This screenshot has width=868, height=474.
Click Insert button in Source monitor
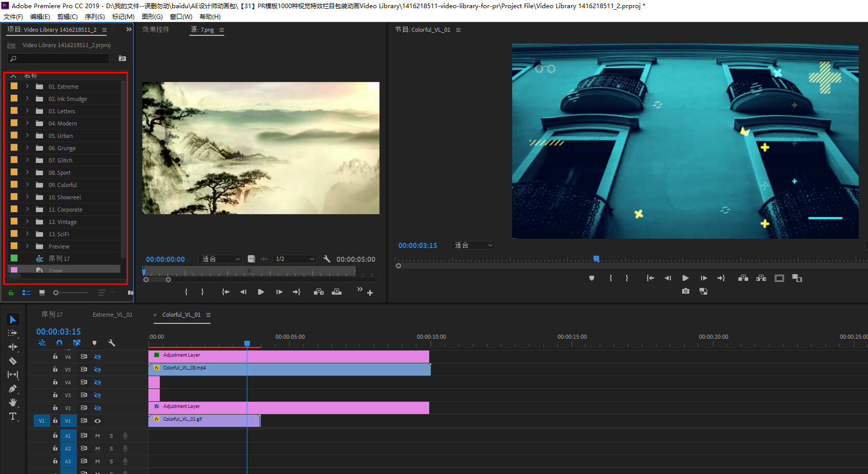point(319,292)
